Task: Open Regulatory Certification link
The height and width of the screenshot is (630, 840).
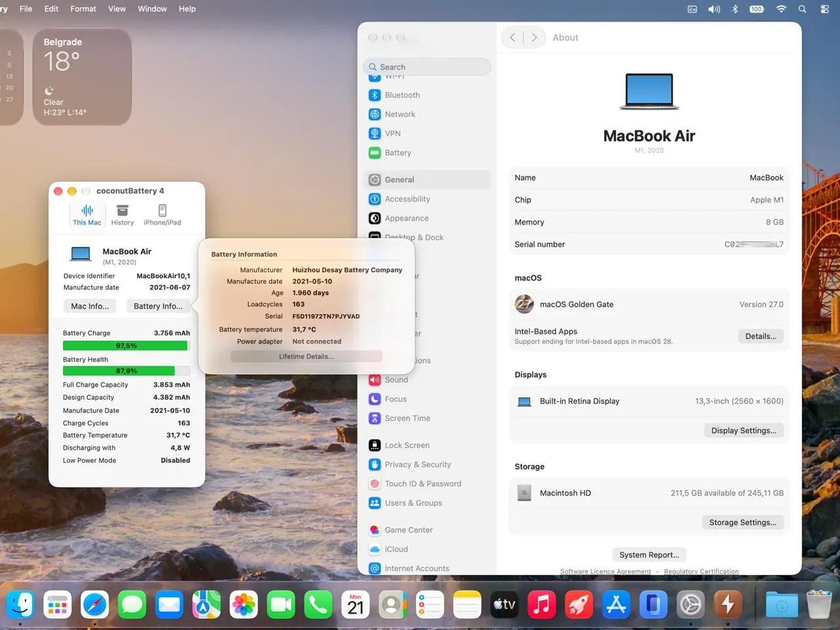Action: pyautogui.click(x=701, y=572)
